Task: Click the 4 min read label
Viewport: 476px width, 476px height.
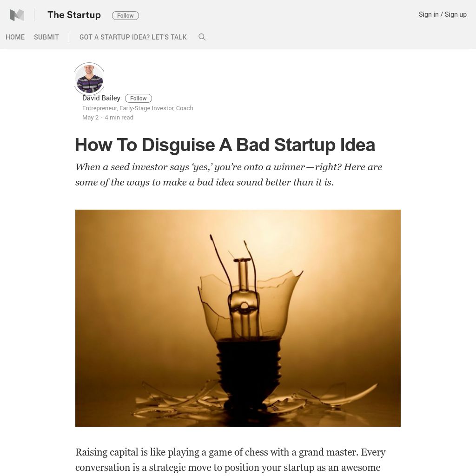Action: point(119,118)
